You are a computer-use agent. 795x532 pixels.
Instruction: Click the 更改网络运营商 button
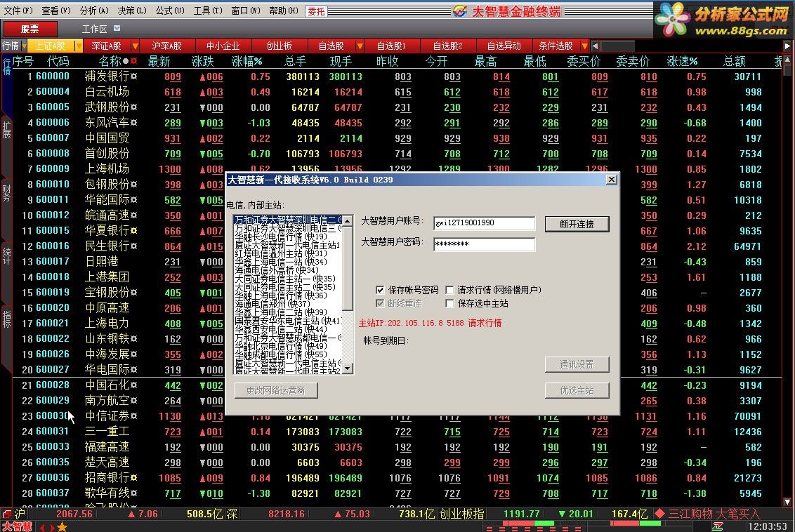coord(276,390)
